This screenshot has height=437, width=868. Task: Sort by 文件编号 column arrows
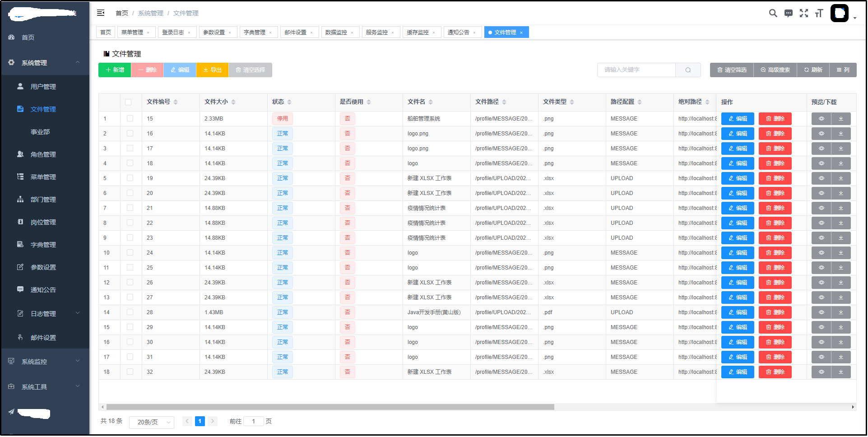(x=176, y=102)
